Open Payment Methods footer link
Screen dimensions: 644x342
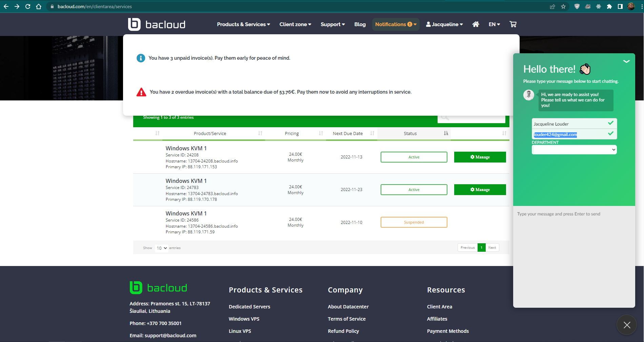pyautogui.click(x=448, y=331)
